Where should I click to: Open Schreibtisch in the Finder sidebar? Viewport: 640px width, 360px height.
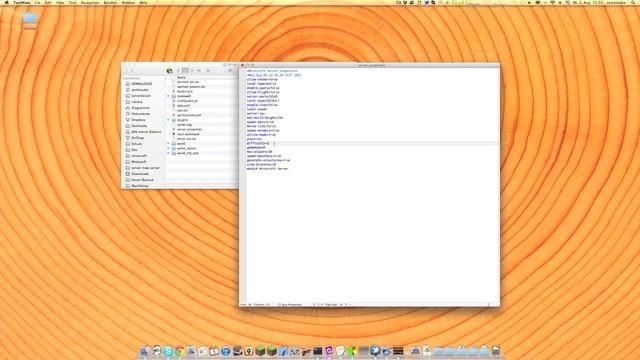(x=141, y=96)
